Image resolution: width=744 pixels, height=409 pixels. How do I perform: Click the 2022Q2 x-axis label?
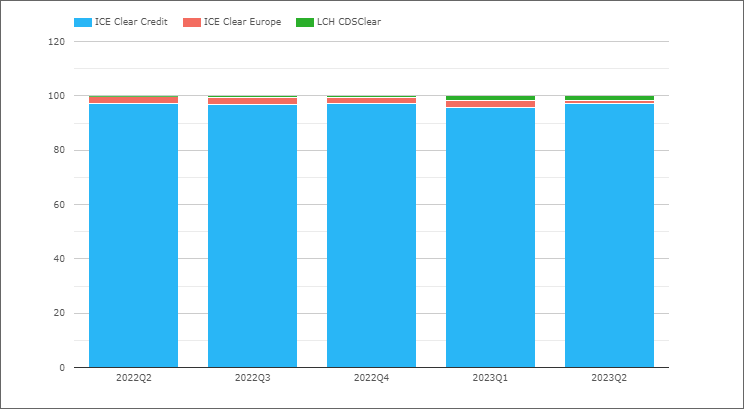pyautogui.click(x=134, y=378)
